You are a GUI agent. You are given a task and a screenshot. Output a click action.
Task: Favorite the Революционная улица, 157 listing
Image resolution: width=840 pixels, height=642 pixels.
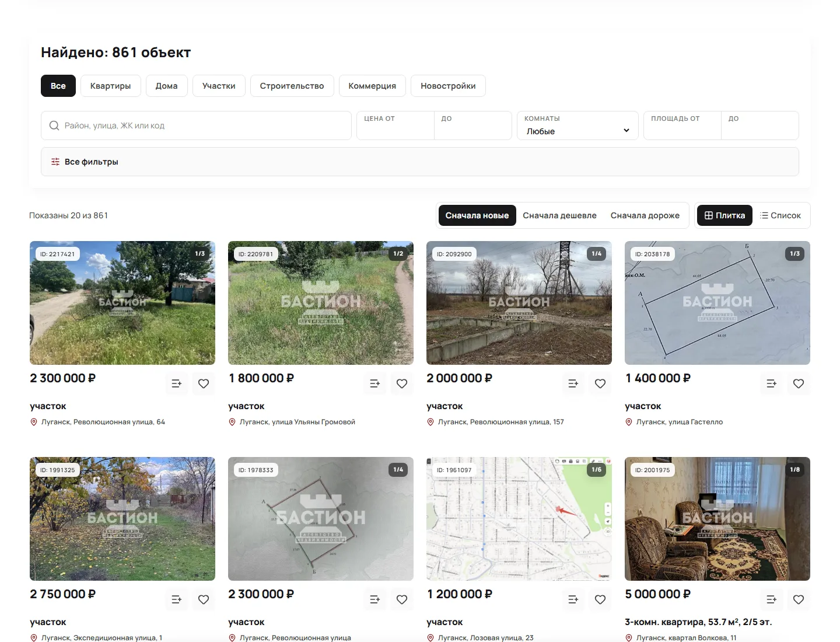[600, 383]
